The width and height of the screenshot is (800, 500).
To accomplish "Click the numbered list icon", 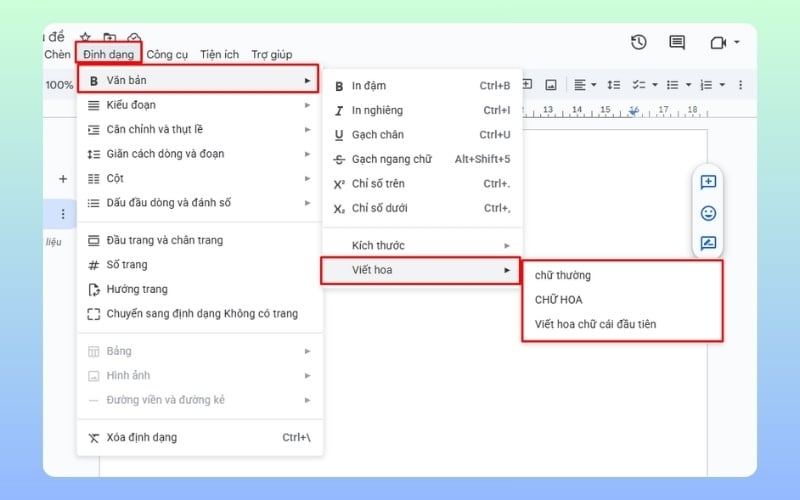I will [707, 85].
